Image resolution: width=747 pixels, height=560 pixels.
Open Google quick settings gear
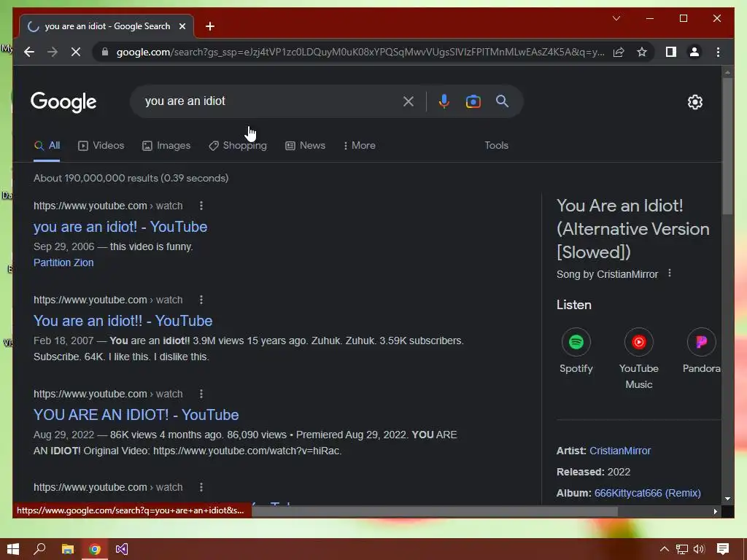[695, 102]
